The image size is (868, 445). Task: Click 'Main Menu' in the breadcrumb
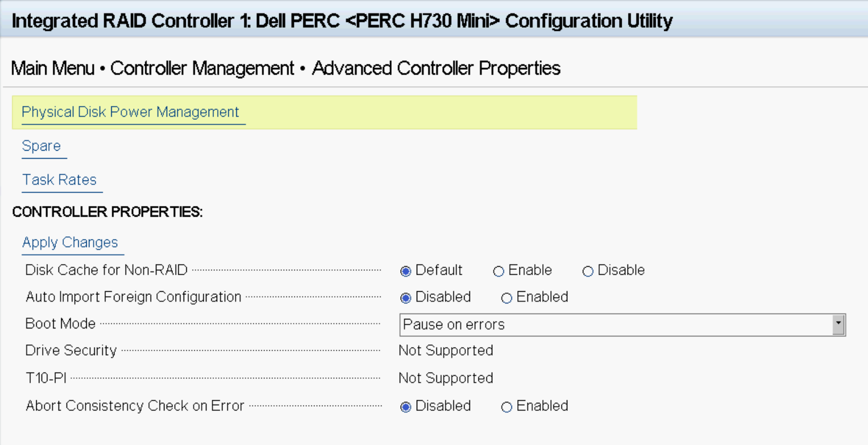pos(53,68)
